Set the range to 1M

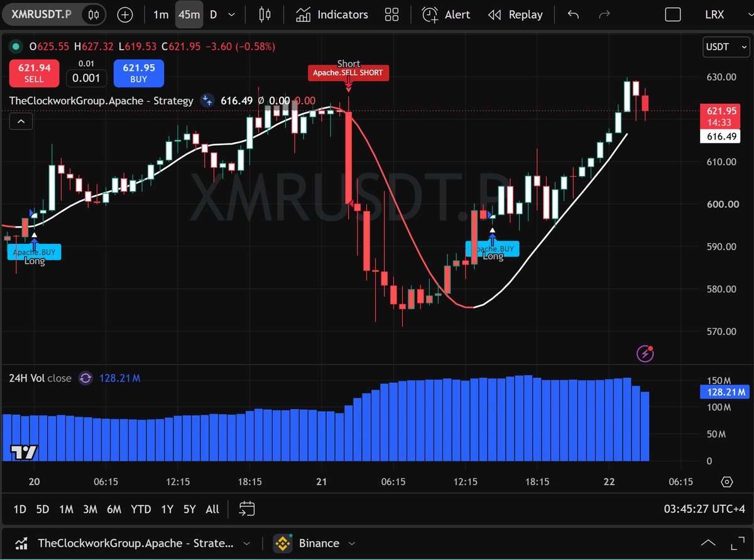(x=67, y=509)
